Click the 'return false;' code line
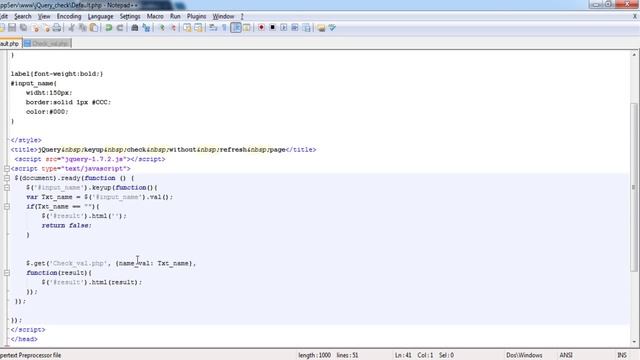The height and width of the screenshot is (360, 640). (67, 225)
